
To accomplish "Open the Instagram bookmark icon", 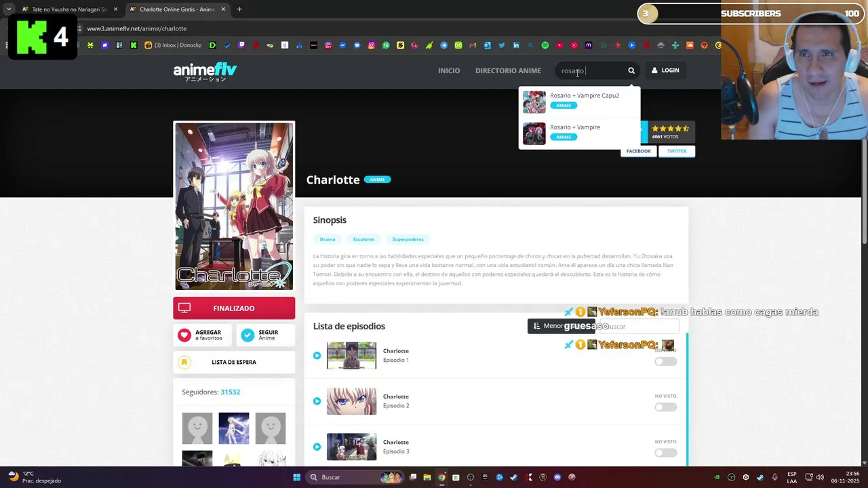I will pyautogui.click(x=372, y=45).
